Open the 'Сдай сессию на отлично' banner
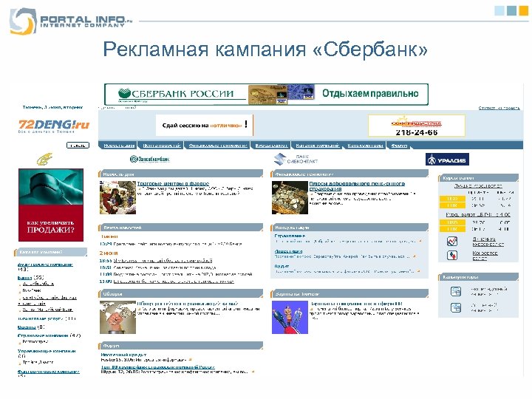Image resolution: width=532 pixels, height=399 pixels. pyautogui.click(x=205, y=125)
